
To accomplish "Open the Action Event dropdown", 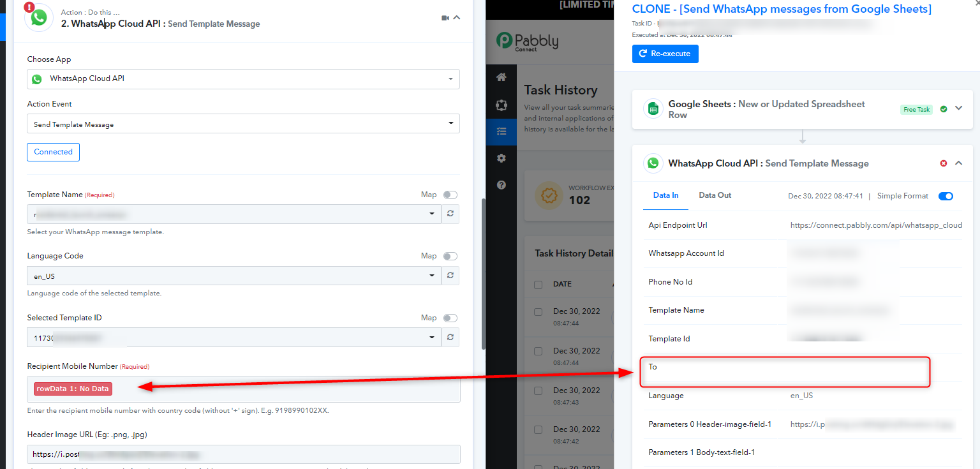I will click(243, 124).
